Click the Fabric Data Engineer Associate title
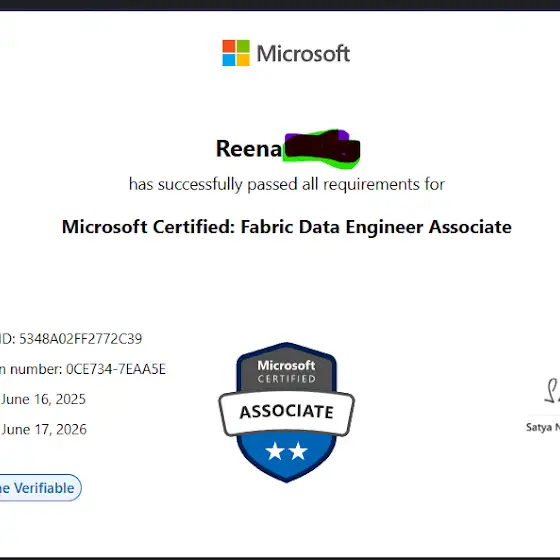 287,227
